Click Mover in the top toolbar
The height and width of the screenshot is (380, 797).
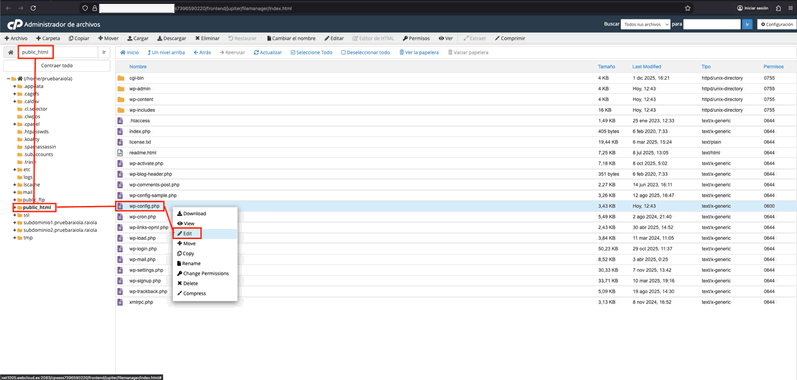[108, 38]
